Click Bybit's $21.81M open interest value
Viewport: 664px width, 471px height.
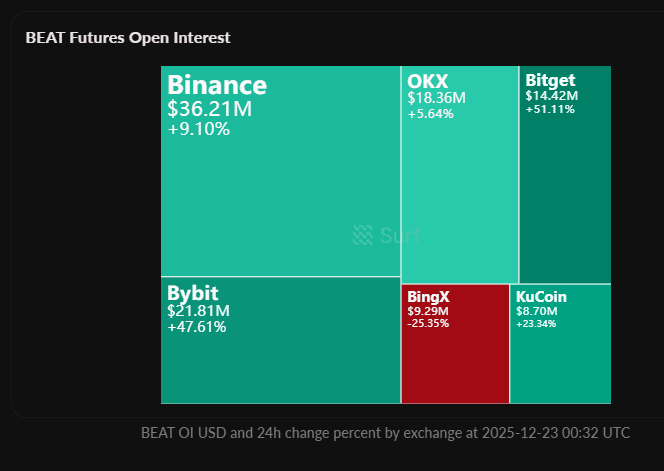tap(198, 311)
